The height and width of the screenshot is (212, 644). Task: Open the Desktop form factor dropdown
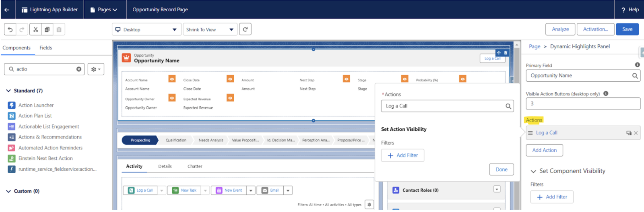[x=147, y=30]
